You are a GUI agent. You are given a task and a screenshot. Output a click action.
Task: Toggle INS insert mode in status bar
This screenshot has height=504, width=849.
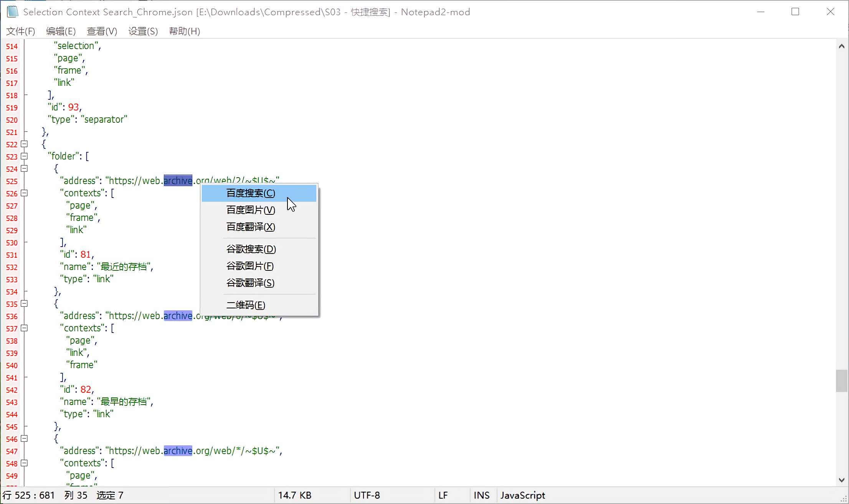pos(481,495)
